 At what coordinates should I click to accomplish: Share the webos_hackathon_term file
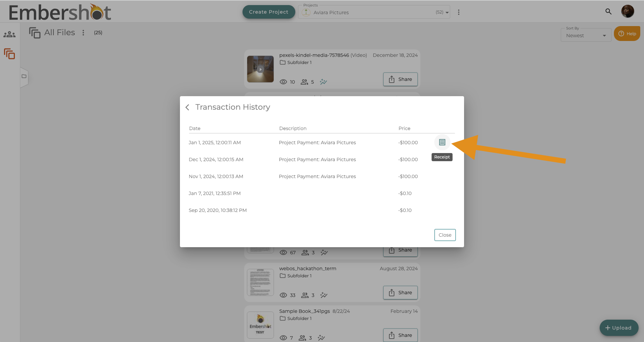400,293
